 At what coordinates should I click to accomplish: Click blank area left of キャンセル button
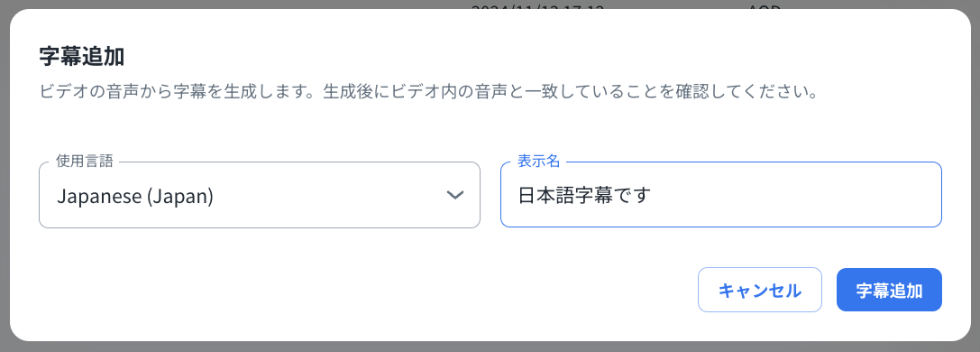point(375,290)
